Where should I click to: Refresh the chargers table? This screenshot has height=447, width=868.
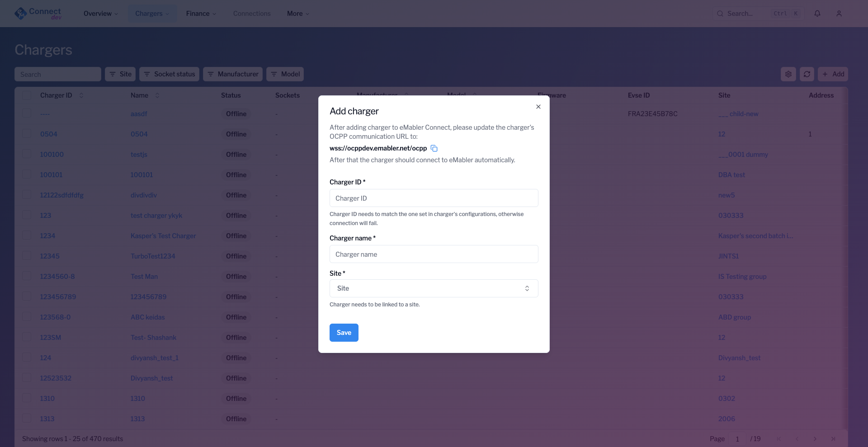(x=807, y=74)
